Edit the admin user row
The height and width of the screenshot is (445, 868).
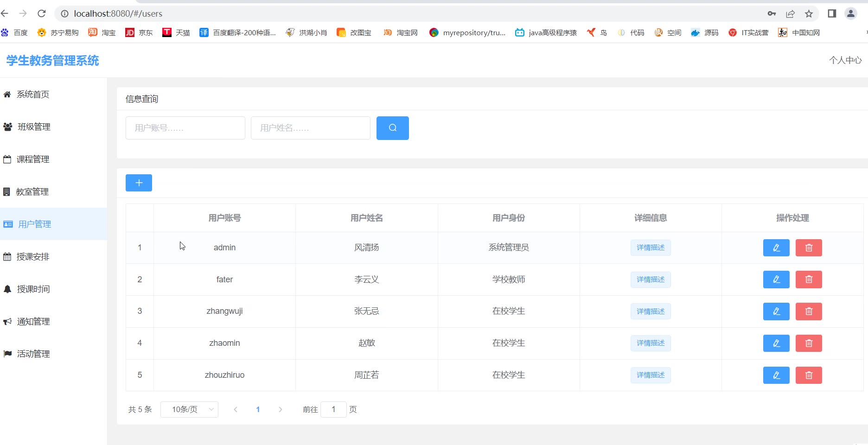coord(776,248)
